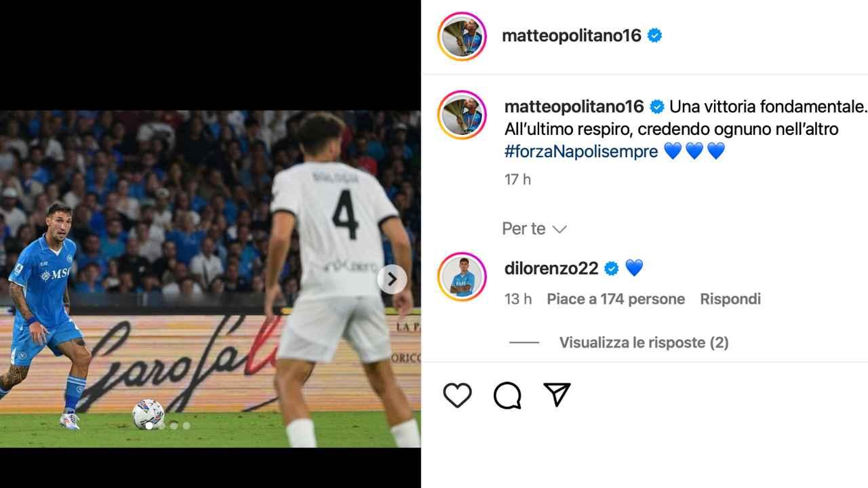Click verified badge next to dilorenzo22

pyautogui.click(x=611, y=268)
